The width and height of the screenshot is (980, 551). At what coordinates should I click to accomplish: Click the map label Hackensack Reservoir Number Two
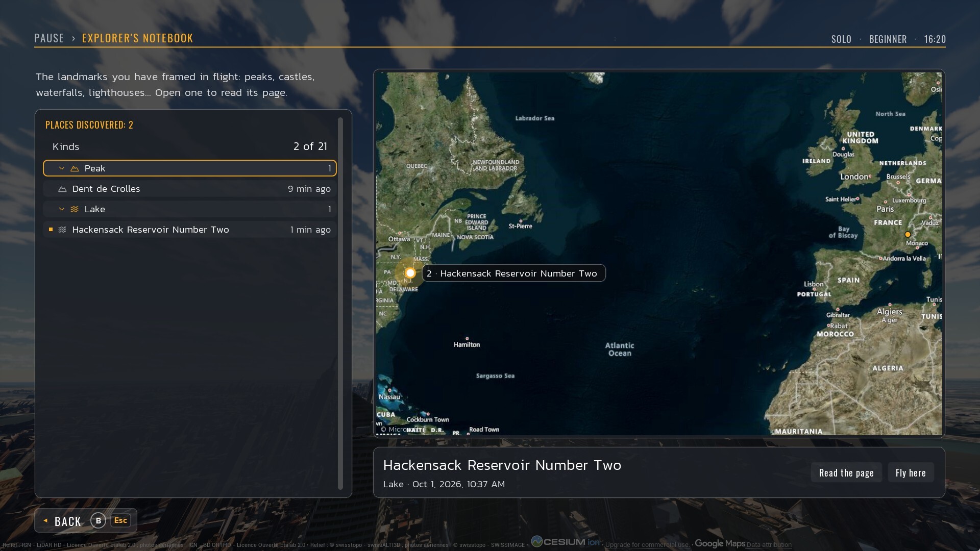tap(513, 273)
